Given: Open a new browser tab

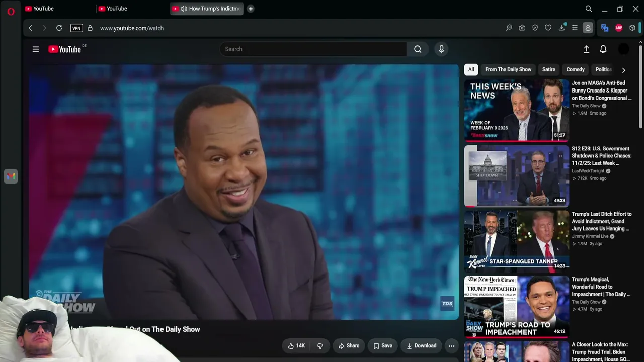Looking at the screenshot, I should pos(251,9).
